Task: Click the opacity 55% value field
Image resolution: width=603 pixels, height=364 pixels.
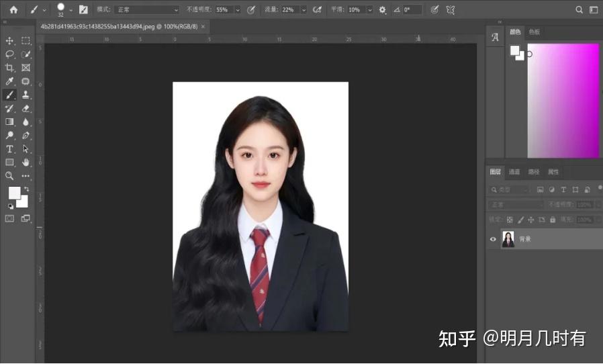Action: [x=224, y=10]
